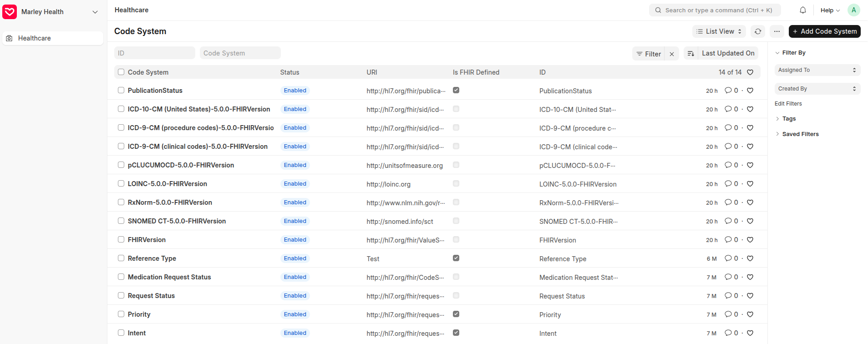Focus the search or command bar

click(x=715, y=10)
